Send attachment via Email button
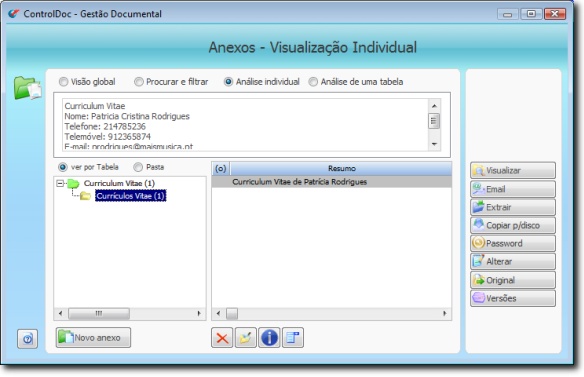This screenshot has width=584, height=377. click(512, 189)
